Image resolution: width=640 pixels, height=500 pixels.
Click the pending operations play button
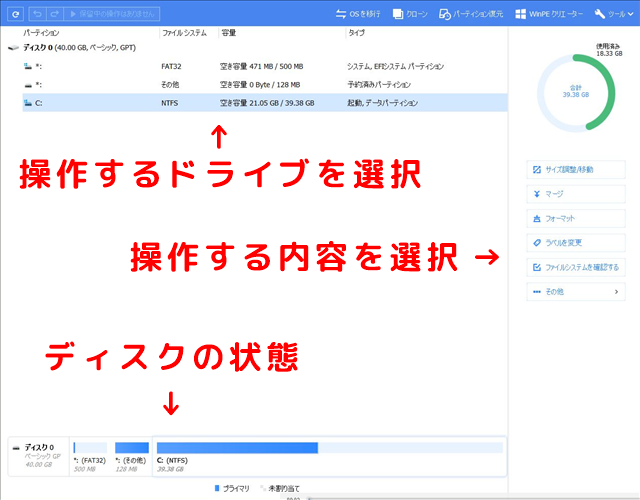112,14
